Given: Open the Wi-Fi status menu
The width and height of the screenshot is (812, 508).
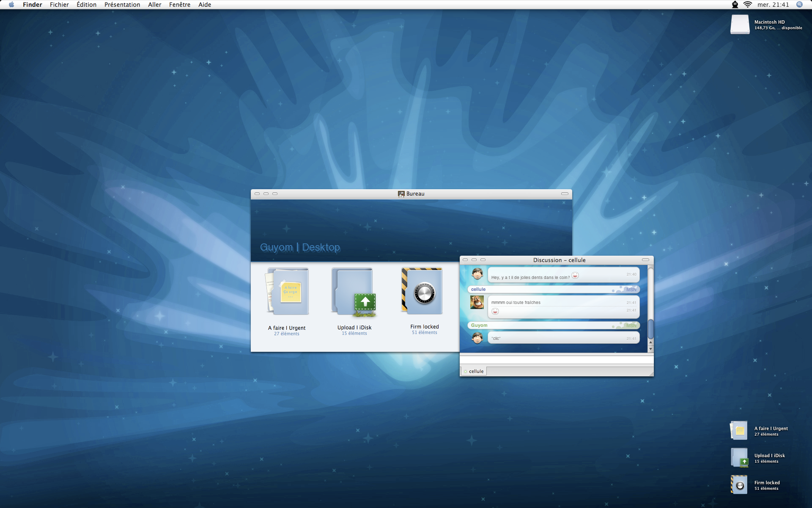Looking at the screenshot, I should [748, 5].
